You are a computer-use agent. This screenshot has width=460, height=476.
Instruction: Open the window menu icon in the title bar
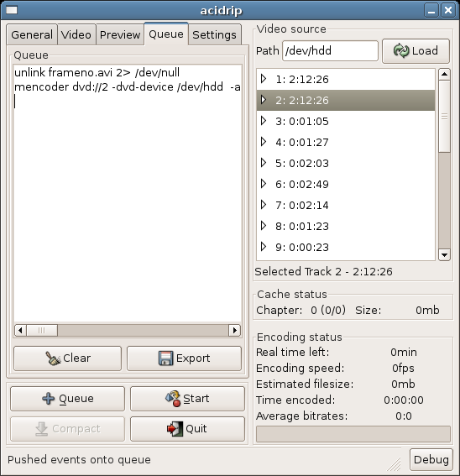[x=12, y=10]
